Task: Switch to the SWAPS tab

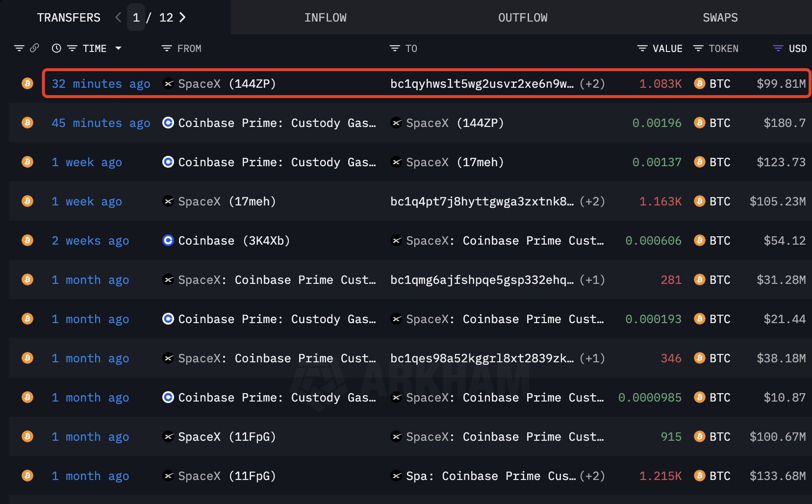Action: [x=720, y=17]
